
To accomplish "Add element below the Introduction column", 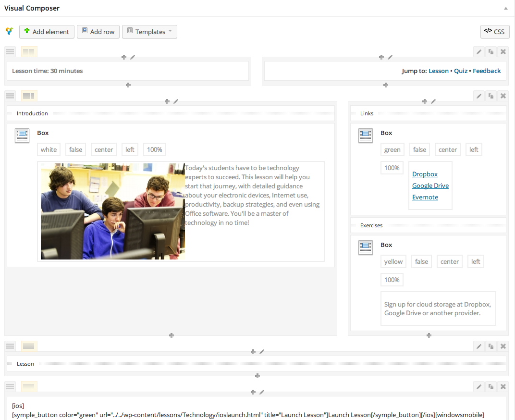I will [x=171, y=335].
